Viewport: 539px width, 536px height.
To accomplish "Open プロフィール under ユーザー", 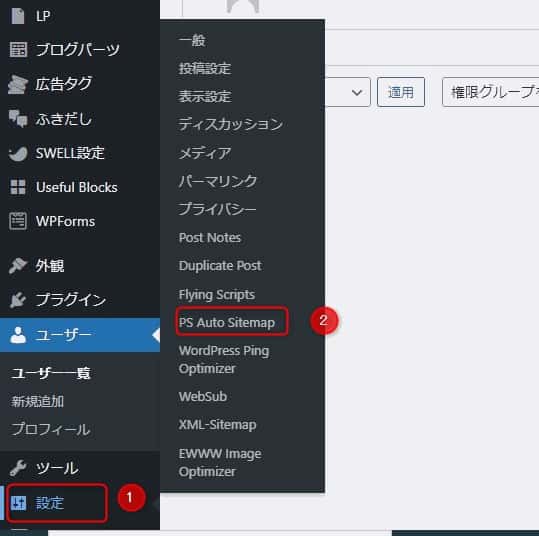I will (51, 429).
